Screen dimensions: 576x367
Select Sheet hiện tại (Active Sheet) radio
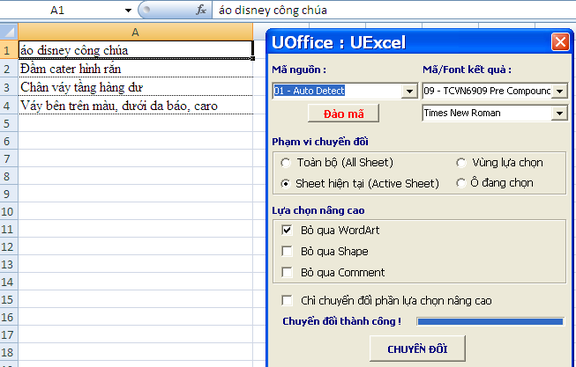[285, 184]
